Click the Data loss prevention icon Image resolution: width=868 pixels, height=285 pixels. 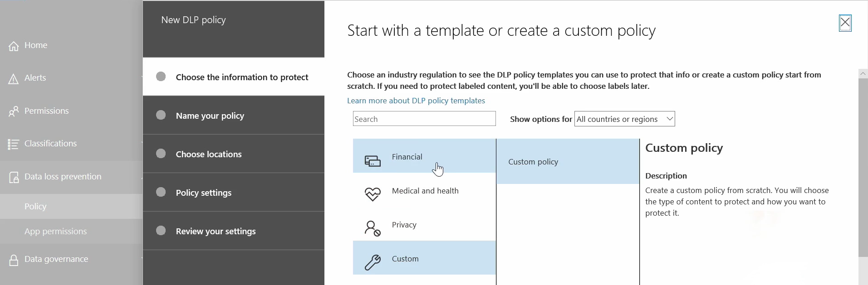point(14,177)
